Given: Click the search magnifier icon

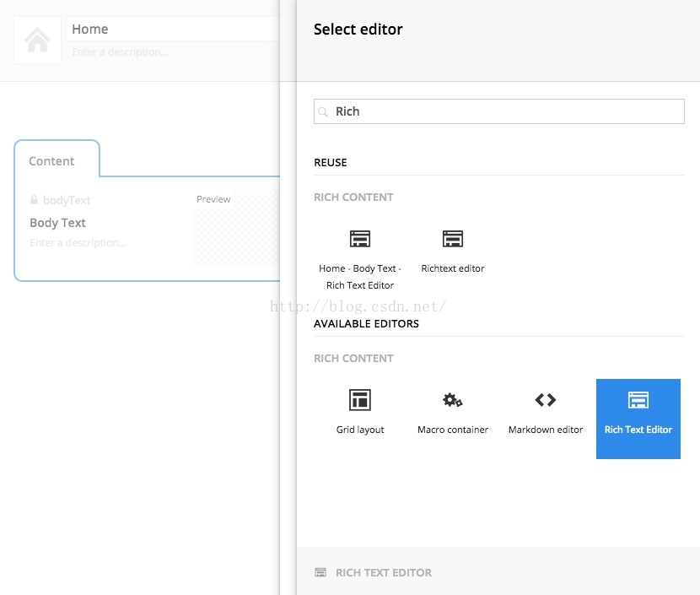Looking at the screenshot, I should point(323,111).
